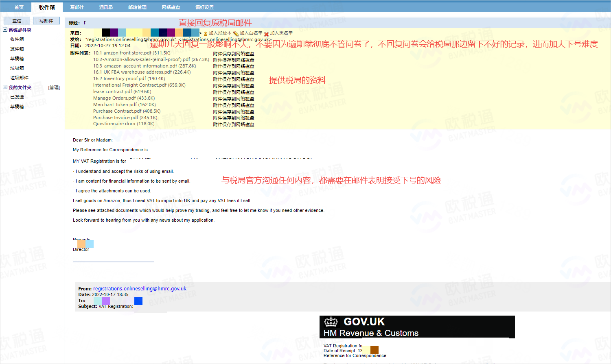Open attachment 10.3-amazon-account-information.pdf
Image resolution: width=611 pixels, height=364 pixels.
click(x=145, y=66)
